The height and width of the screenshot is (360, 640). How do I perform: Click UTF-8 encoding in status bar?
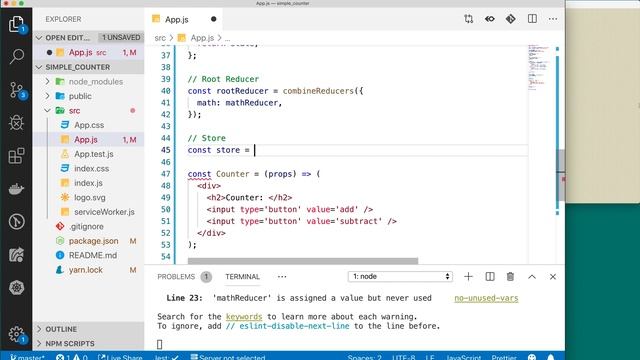[403, 357]
